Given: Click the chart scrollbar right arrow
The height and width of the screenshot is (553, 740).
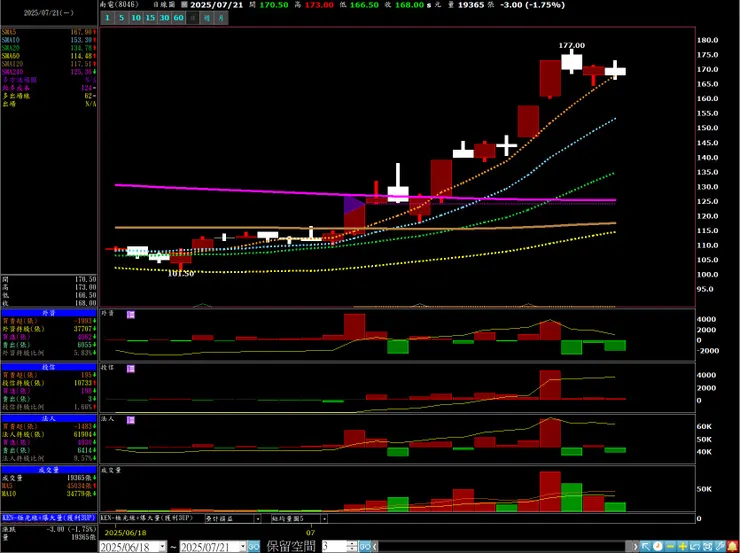Looking at the screenshot, I should pos(636,546).
